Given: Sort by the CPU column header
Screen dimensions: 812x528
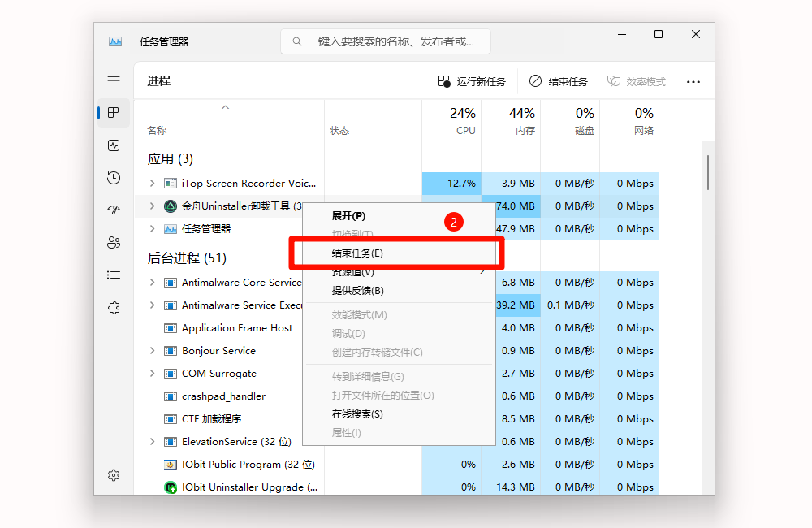Looking at the screenshot, I should (x=451, y=120).
